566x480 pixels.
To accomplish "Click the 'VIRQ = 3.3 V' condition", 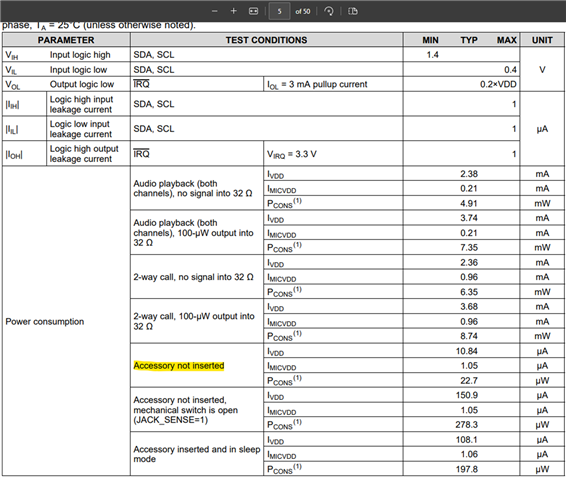I will 292,154.
